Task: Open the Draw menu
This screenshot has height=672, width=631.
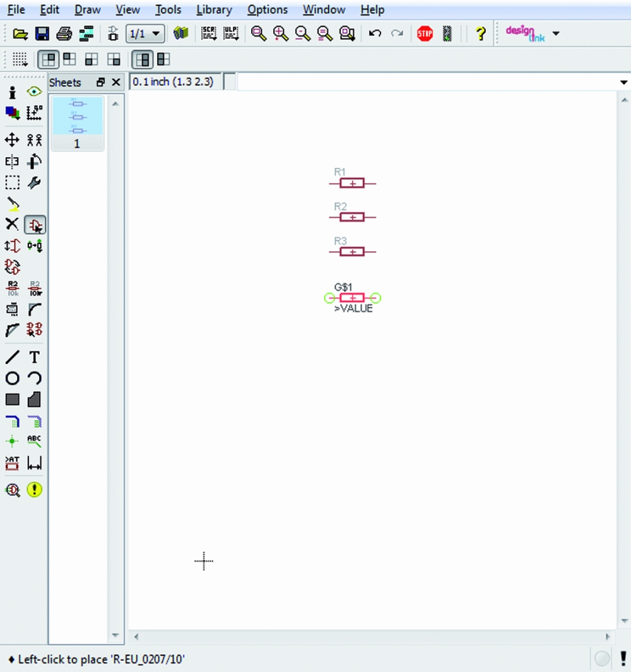Action: pyautogui.click(x=87, y=10)
